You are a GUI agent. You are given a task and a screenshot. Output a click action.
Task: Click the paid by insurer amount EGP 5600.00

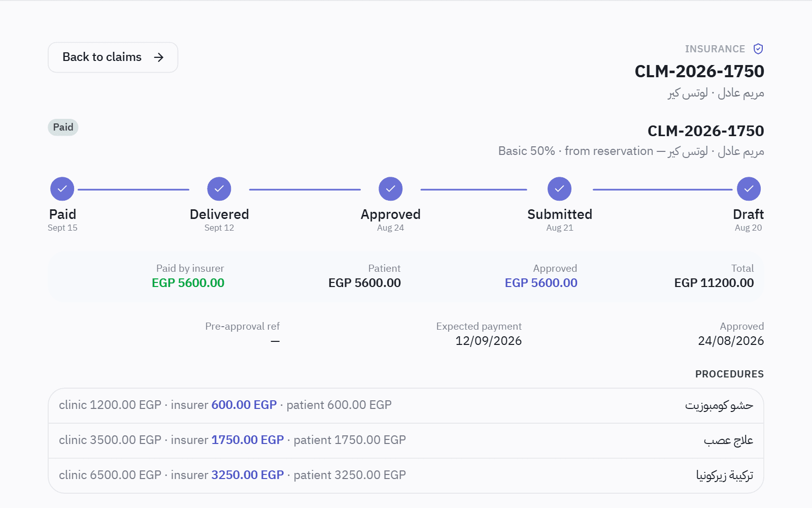pyautogui.click(x=188, y=283)
